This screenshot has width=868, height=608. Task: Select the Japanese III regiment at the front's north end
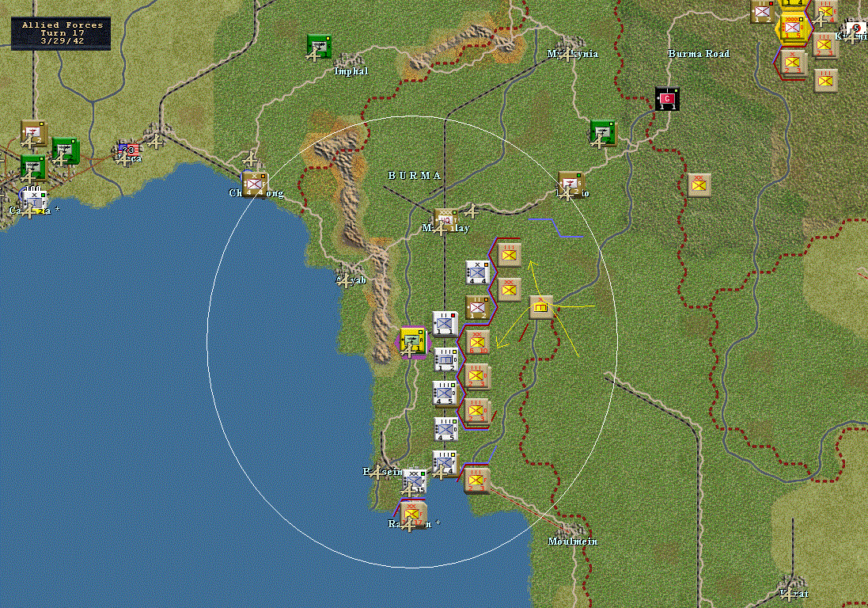point(509,254)
